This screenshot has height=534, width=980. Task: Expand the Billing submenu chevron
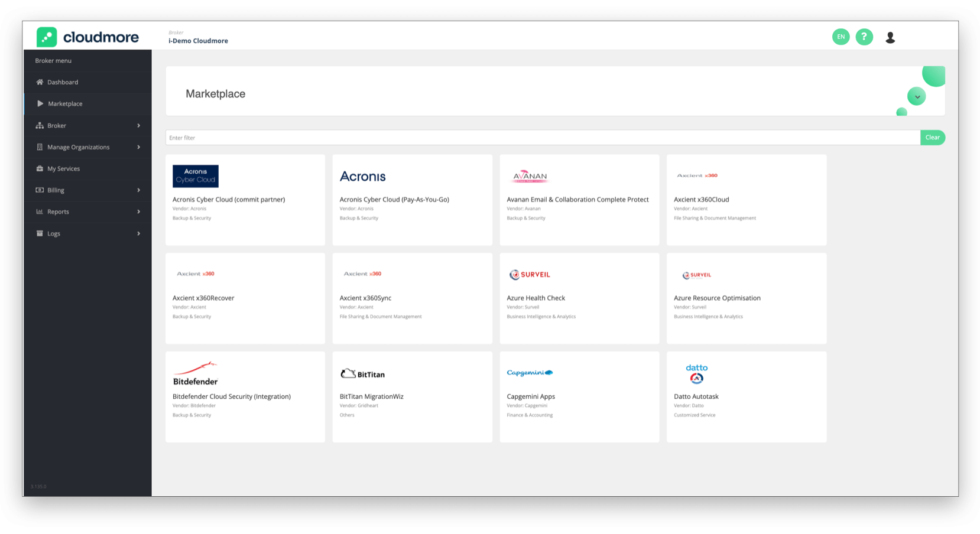(x=139, y=190)
